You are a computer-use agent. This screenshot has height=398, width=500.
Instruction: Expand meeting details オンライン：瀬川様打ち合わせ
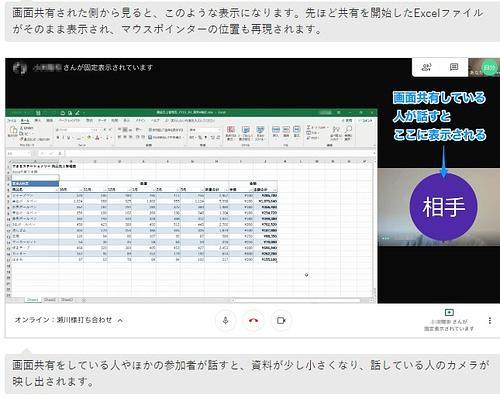(69, 320)
